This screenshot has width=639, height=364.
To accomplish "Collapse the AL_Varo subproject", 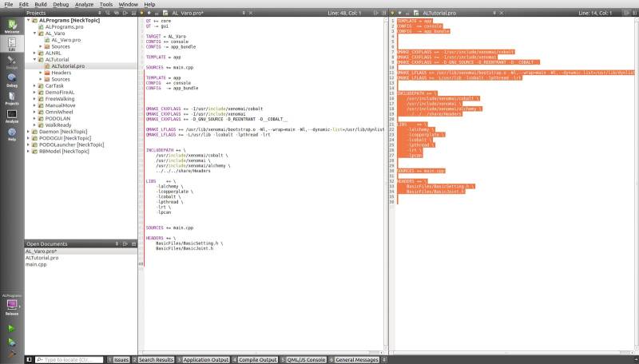I will click(x=34, y=34).
